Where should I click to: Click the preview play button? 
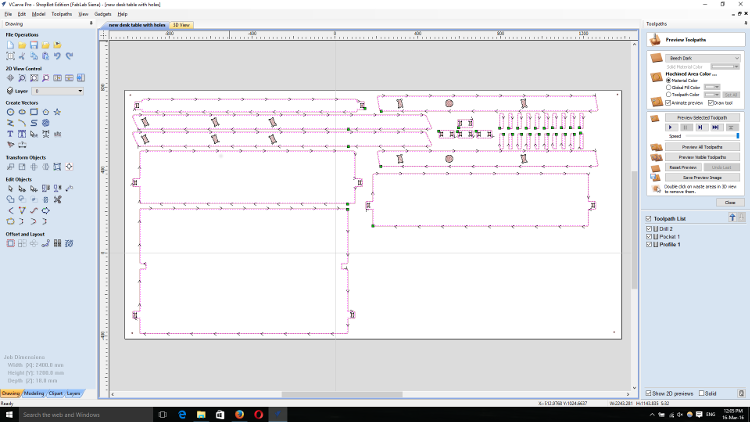[671, 127]
